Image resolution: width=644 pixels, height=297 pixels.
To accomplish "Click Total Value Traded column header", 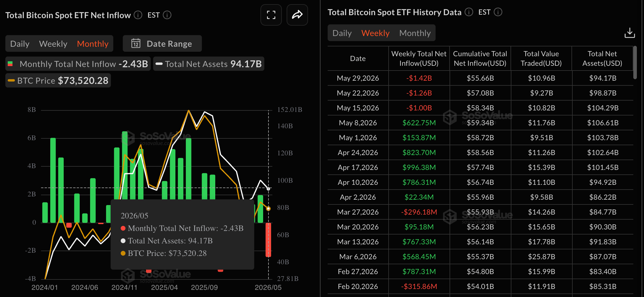I will (541, 58).
